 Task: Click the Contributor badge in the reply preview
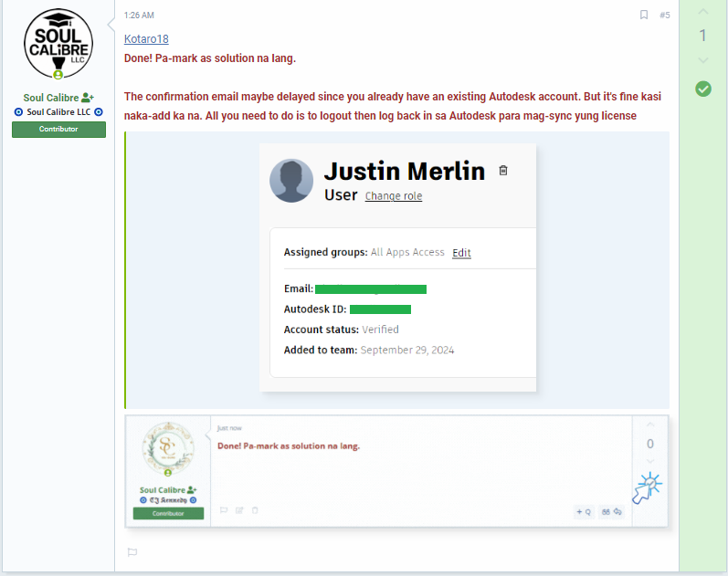168,513
